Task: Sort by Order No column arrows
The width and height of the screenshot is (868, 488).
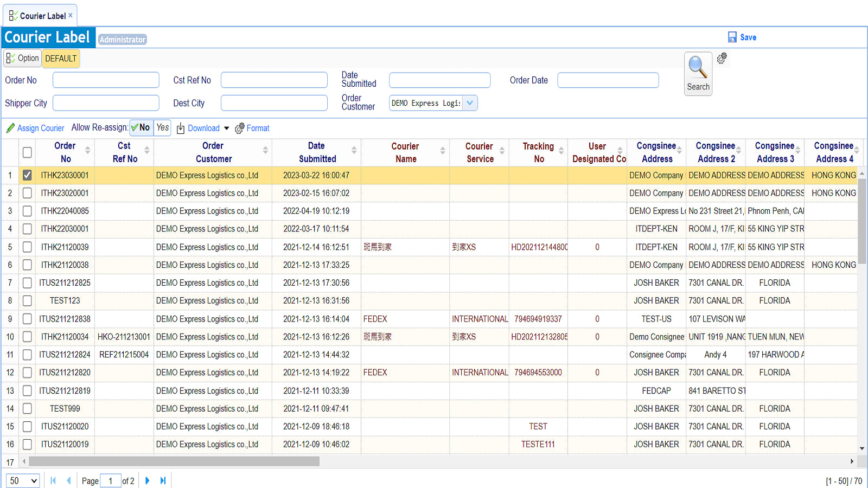Action: pyautogui.click(x=88, y=151)
